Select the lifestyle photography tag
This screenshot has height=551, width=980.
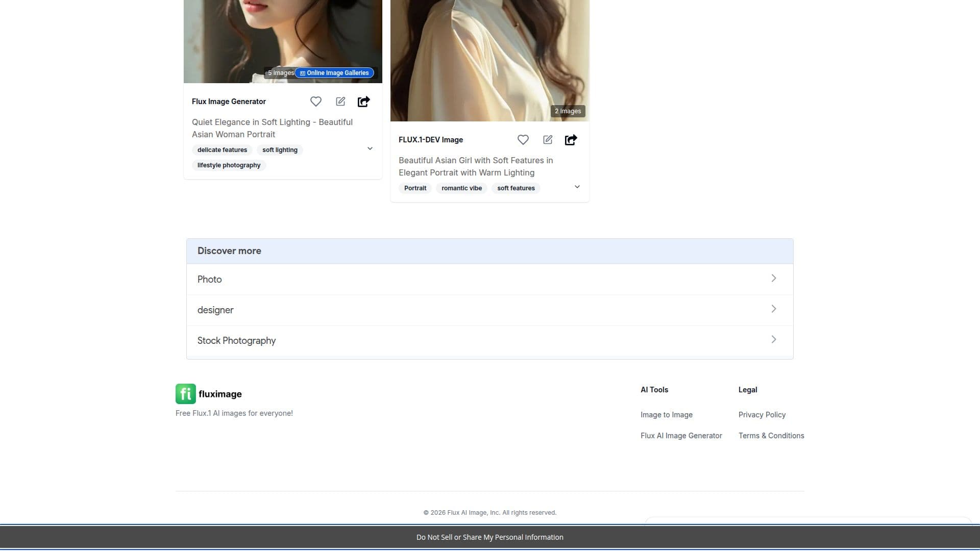pos(229,165)
